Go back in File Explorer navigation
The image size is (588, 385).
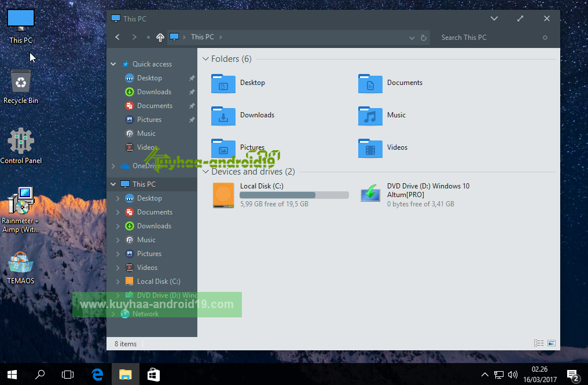pos(117,37)
